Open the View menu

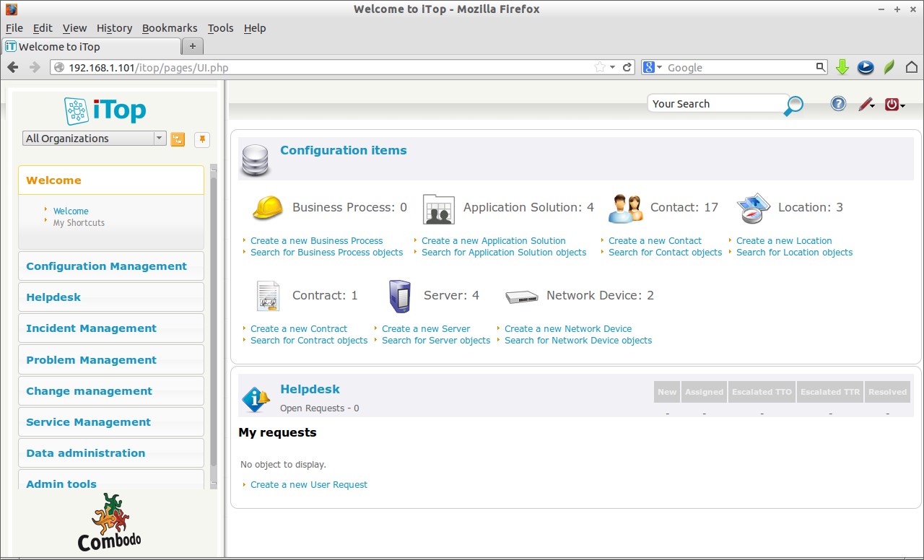tap(74, 28)
